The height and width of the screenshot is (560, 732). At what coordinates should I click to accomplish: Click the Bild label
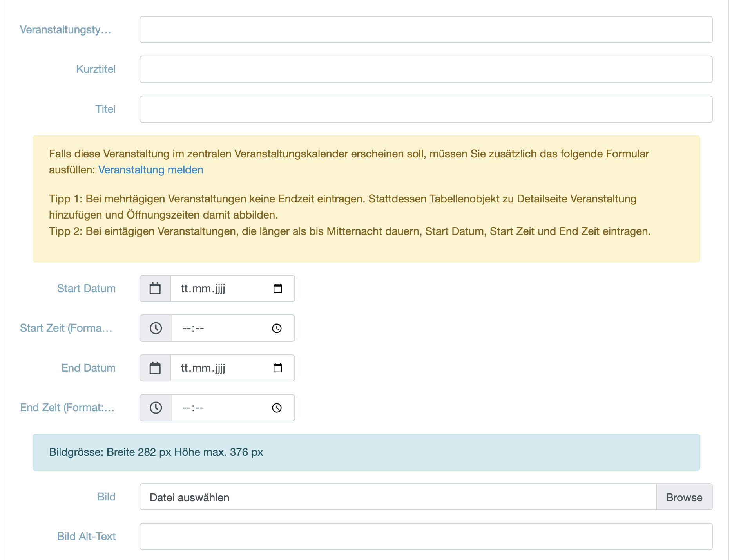(106, 497)
